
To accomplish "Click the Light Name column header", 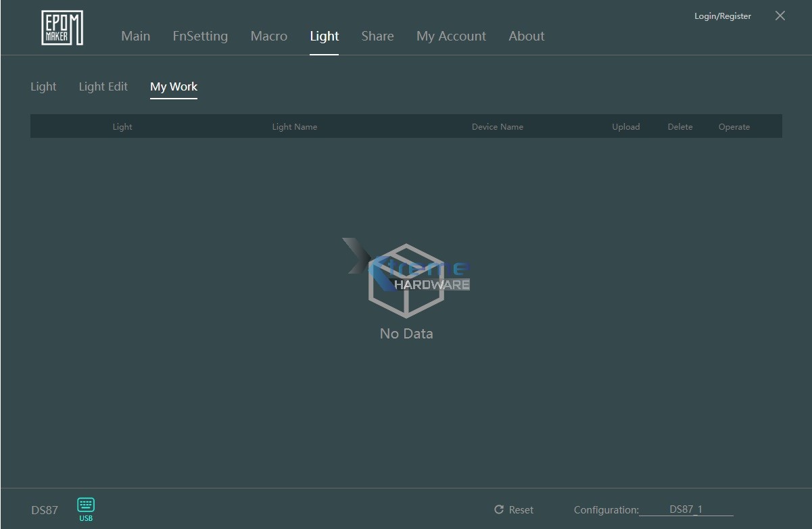I will 295,126.
